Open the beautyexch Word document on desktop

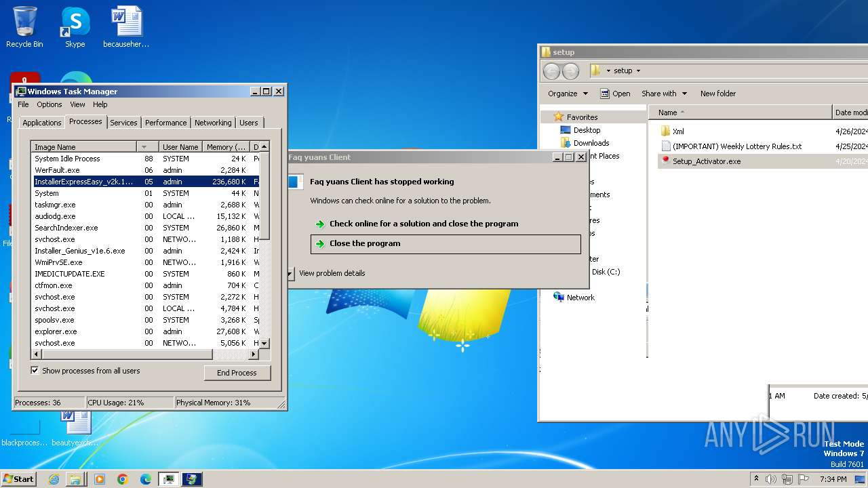(75, 428)
